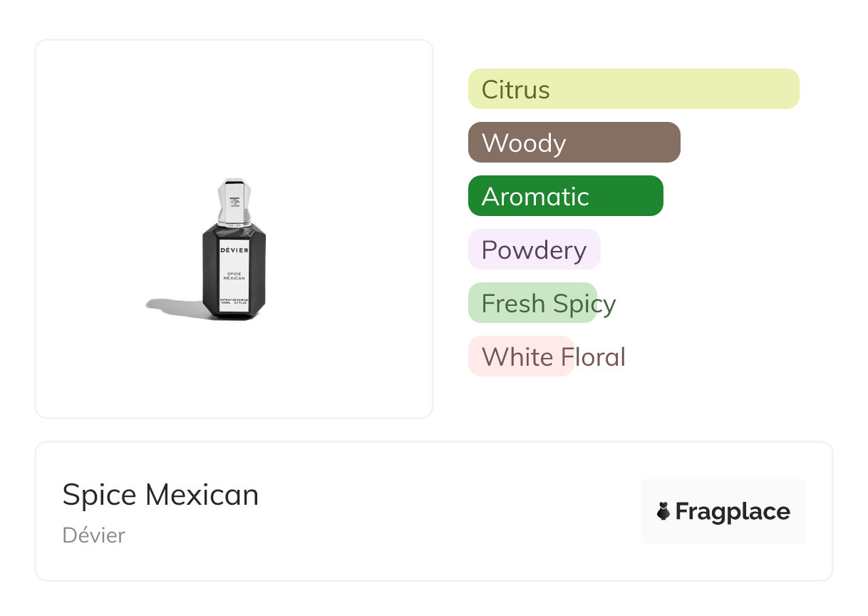This screenshot has height=616, width=868.
Task: Click the Citrus accord bar
Action: tap(633, 89)
